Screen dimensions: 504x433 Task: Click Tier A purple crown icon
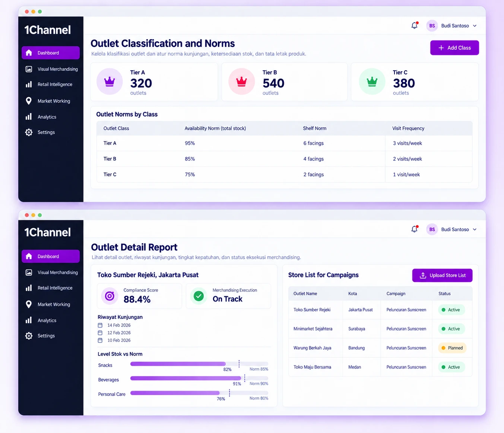(110, 81)
